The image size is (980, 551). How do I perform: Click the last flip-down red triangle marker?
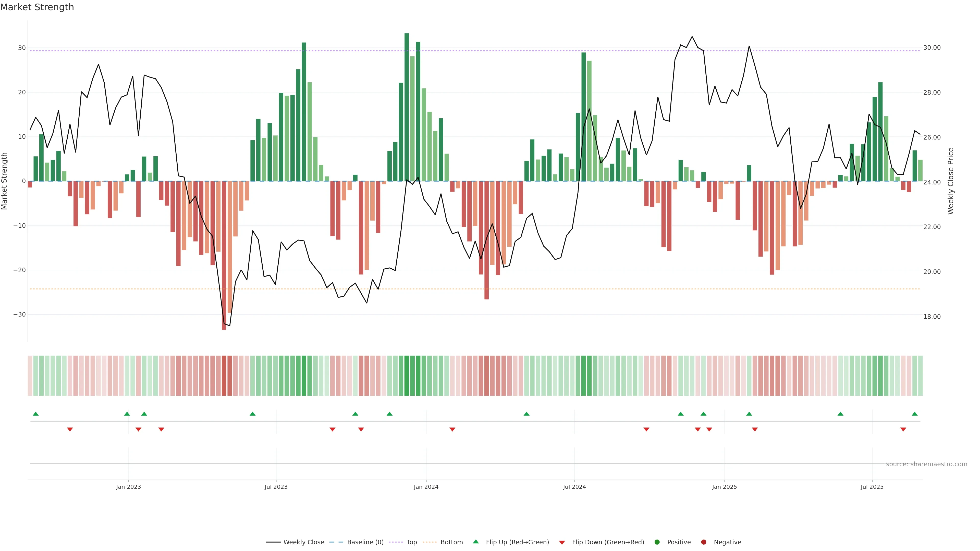click(903, 429)
